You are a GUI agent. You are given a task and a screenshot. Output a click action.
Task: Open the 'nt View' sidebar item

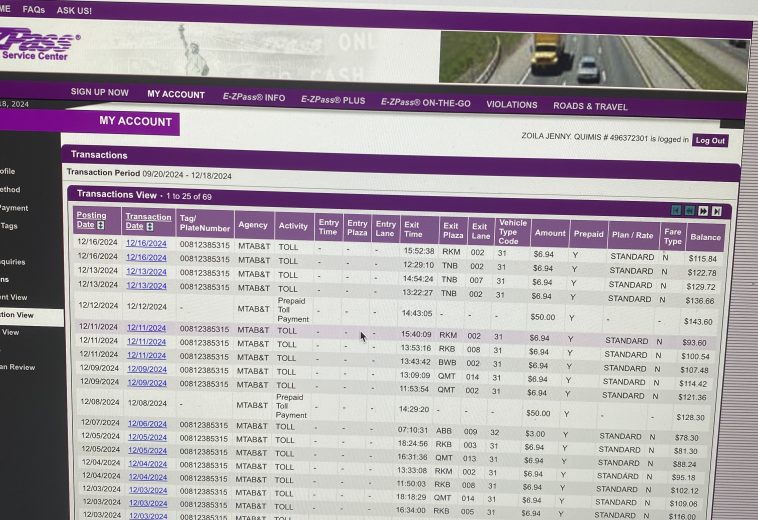14,297
